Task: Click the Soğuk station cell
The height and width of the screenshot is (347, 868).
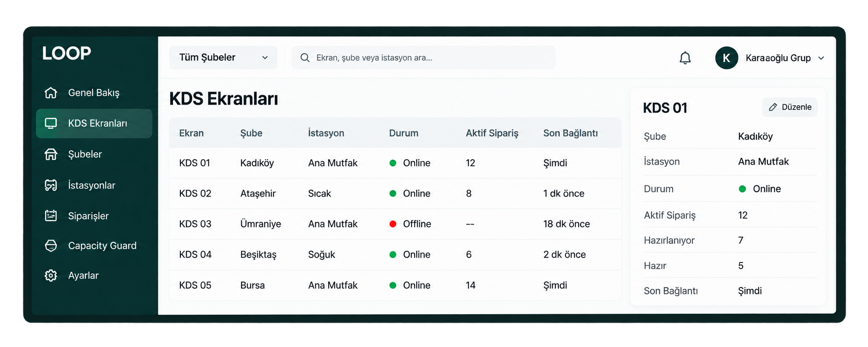Action: (322, 255)
